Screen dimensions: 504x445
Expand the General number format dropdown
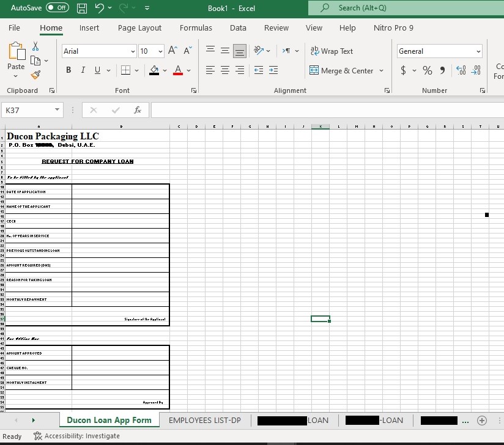coord(478,51)
